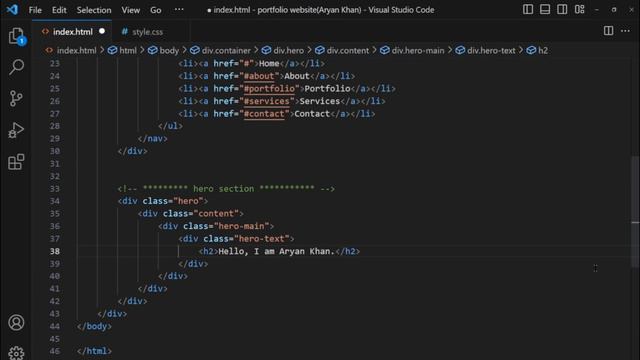Open Run and Debug view

16,130
